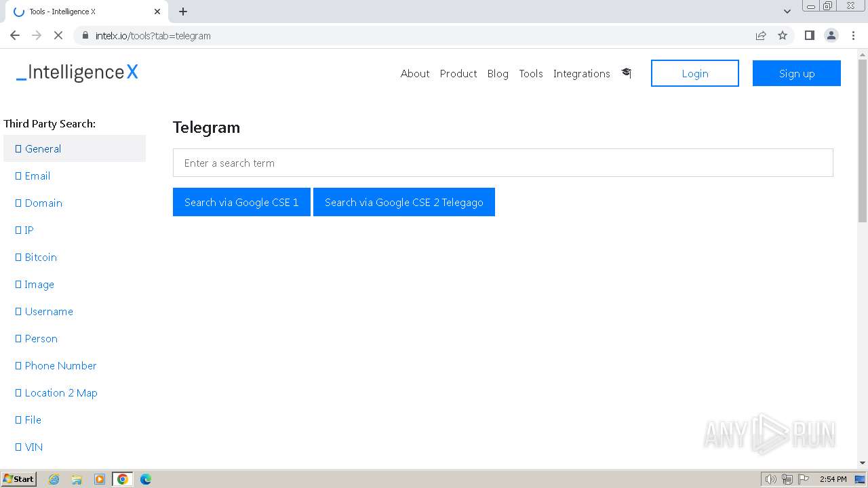Share this page using address bar icon
The image size is (868, 488).
click(761, 35)
